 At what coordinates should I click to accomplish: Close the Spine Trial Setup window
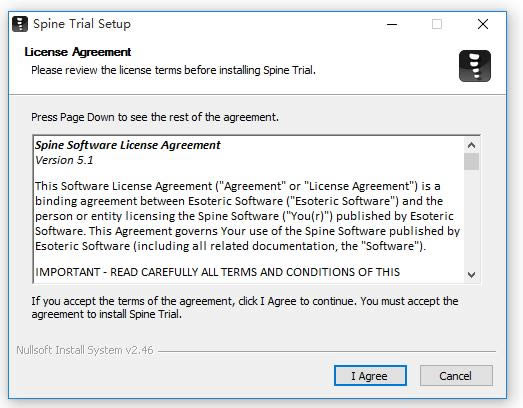pos(483,24)
